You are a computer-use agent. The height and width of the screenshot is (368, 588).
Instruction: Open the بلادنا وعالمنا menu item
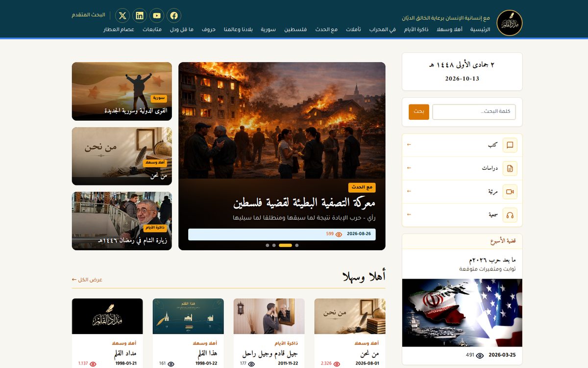tap(239, 29)
